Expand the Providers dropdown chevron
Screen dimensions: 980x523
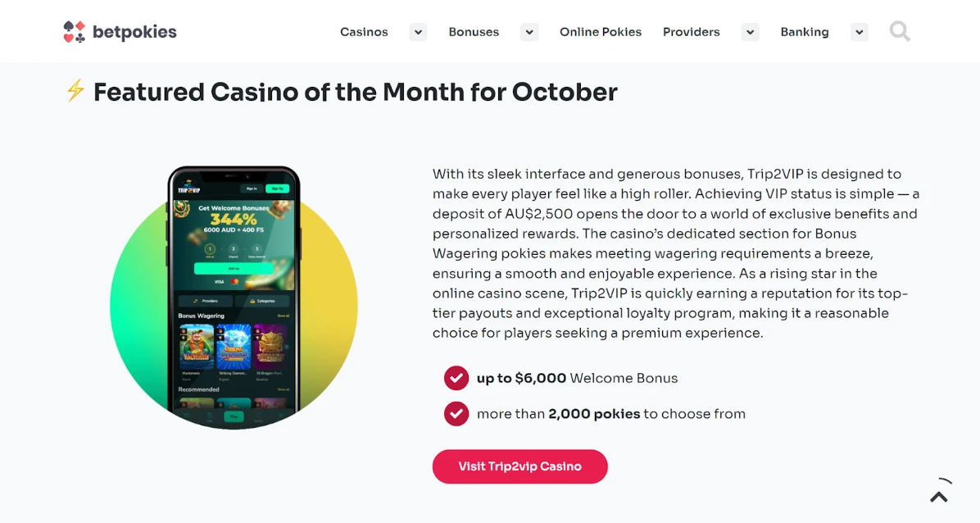click(x=750, y=32)
